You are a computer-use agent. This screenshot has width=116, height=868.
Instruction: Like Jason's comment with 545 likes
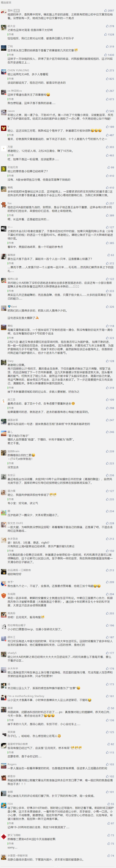click(x=110, y=111)
